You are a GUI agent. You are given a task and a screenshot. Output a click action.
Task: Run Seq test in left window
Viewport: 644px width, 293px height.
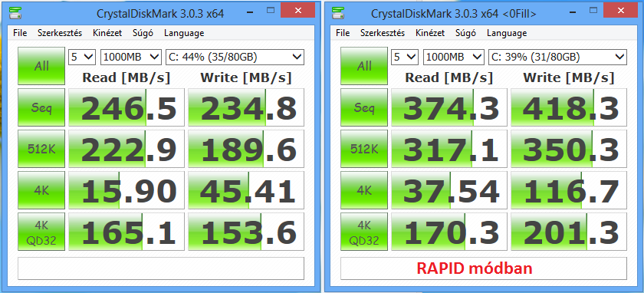click(41, 107)
